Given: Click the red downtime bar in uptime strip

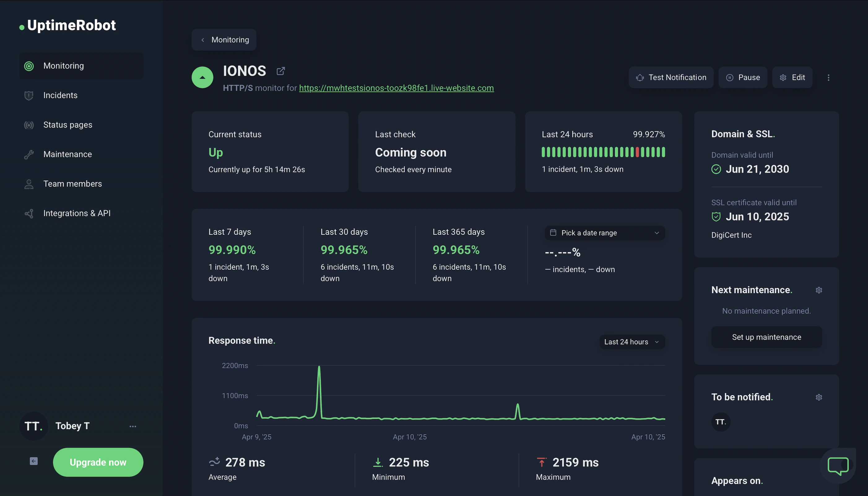Looking at the screenshot, I should [x=637, y=152].
